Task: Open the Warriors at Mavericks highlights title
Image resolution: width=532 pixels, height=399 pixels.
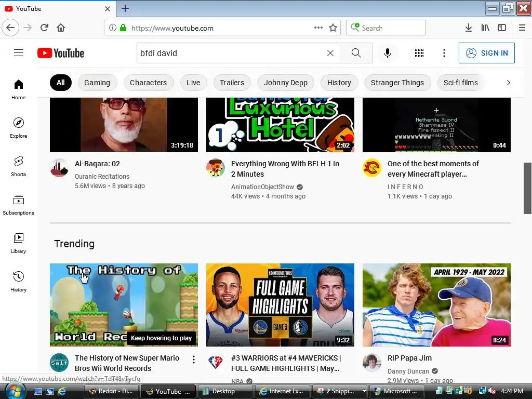Action: (x=286, y=363)
